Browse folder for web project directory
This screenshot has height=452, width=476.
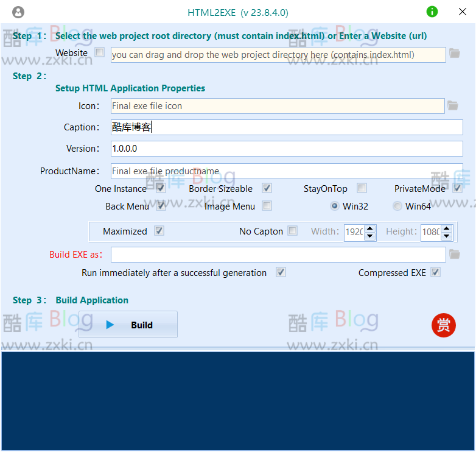454,54
